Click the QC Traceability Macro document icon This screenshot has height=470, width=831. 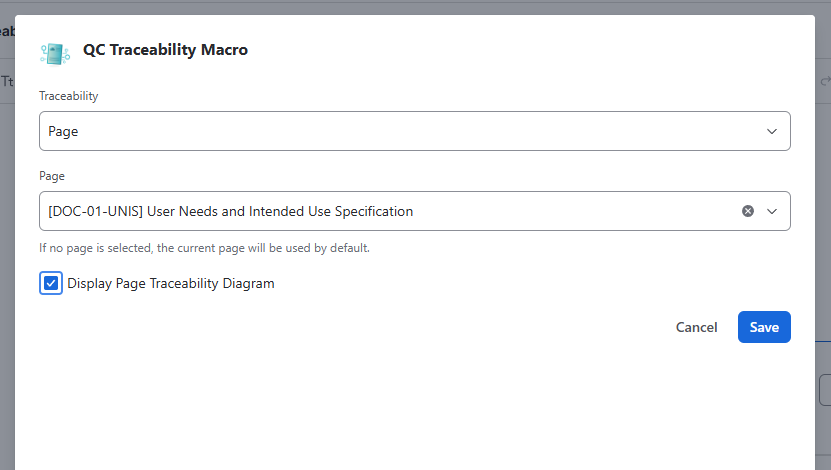pyautogui.click(x=55, y=54)
